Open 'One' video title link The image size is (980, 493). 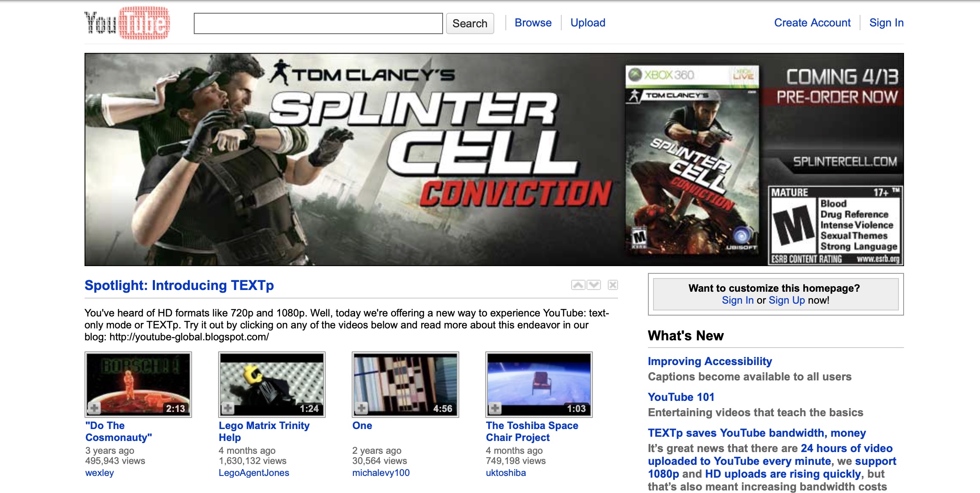click(x=362, y=425)
